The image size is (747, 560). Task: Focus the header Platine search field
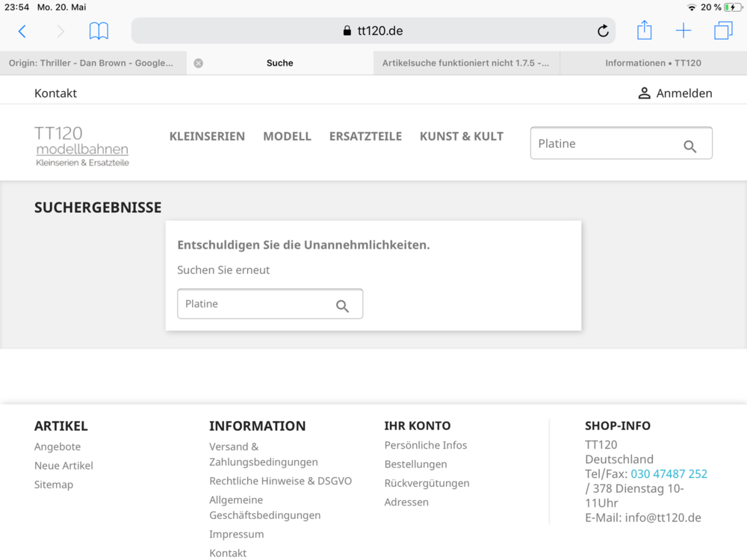pos(622,143)
